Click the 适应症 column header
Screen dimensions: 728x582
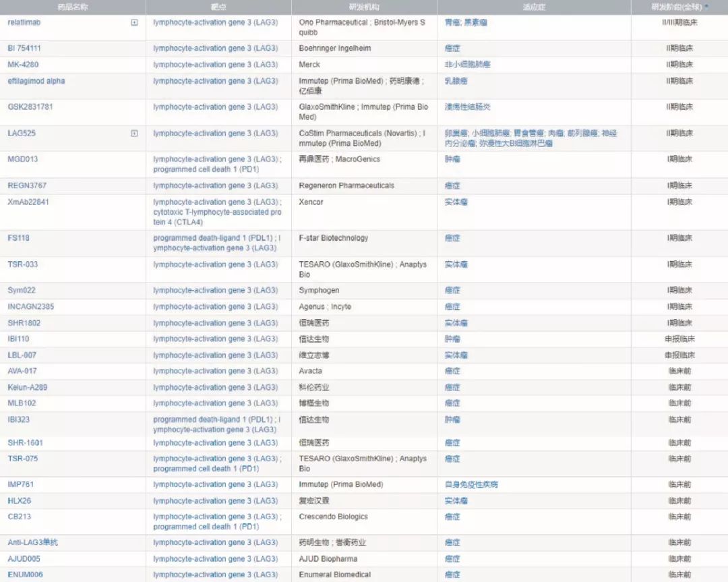tap(533, 7)
